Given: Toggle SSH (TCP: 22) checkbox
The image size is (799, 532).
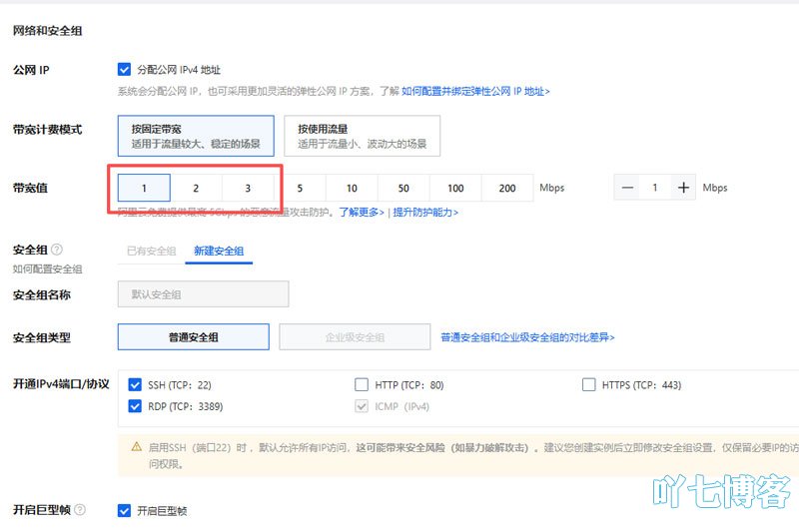Looking at the screenshot, I should coord(135,385).
